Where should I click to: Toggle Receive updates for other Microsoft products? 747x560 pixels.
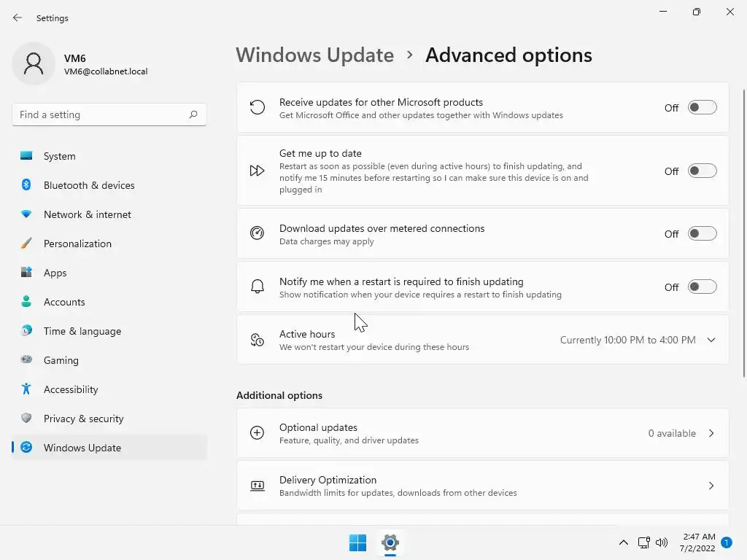(702, 108)
